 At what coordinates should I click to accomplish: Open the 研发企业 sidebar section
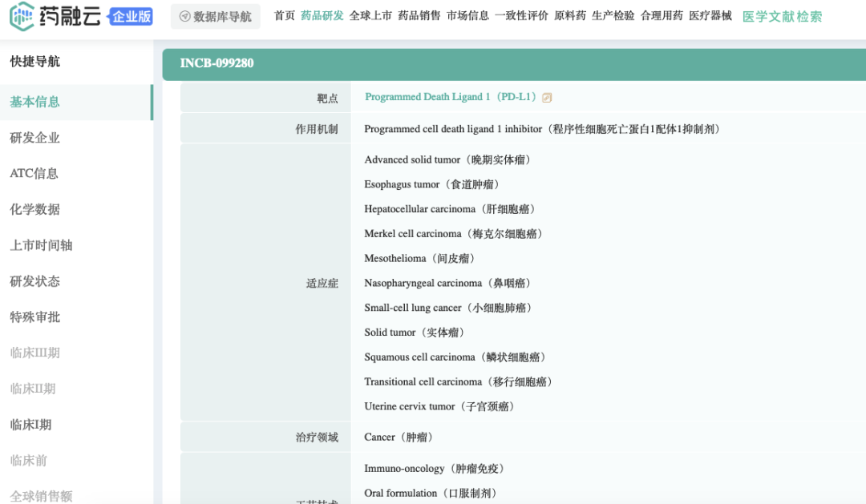(x=34, y=137)
